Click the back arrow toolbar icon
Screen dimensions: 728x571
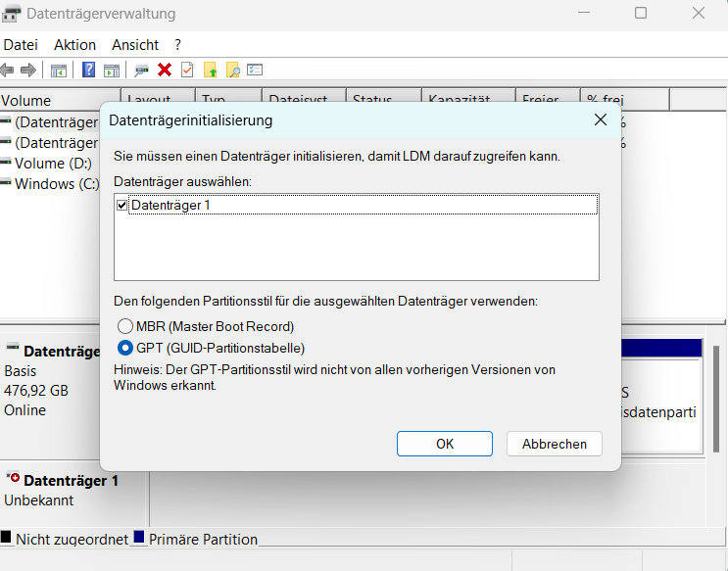pos(7,71)
